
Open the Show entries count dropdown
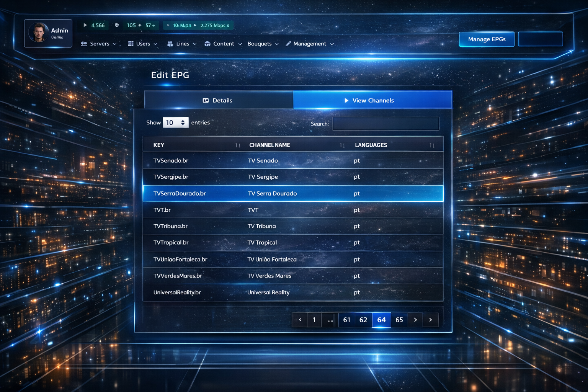click(x=176, y=122)
